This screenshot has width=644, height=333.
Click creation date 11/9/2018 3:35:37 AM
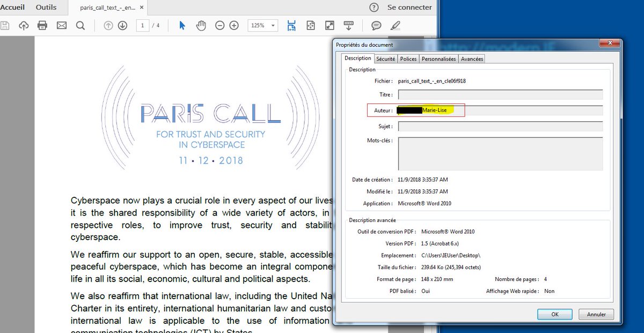pyautogui.click(x=423, y=180)
